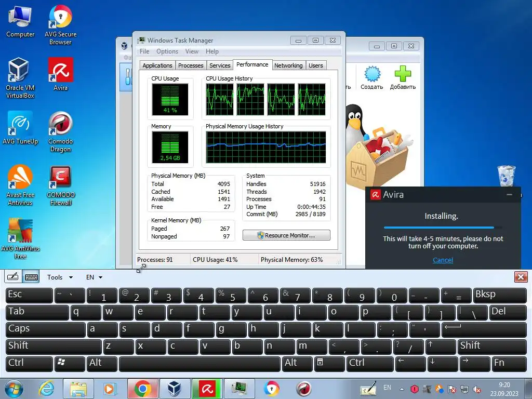This screenshot has height=399, width=532.
Task: Open Windows Explorer folder taskbar icon
Action: [78, 389]
